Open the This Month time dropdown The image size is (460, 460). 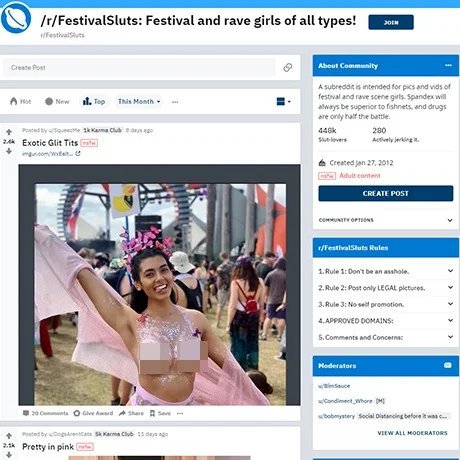(139, 101)
